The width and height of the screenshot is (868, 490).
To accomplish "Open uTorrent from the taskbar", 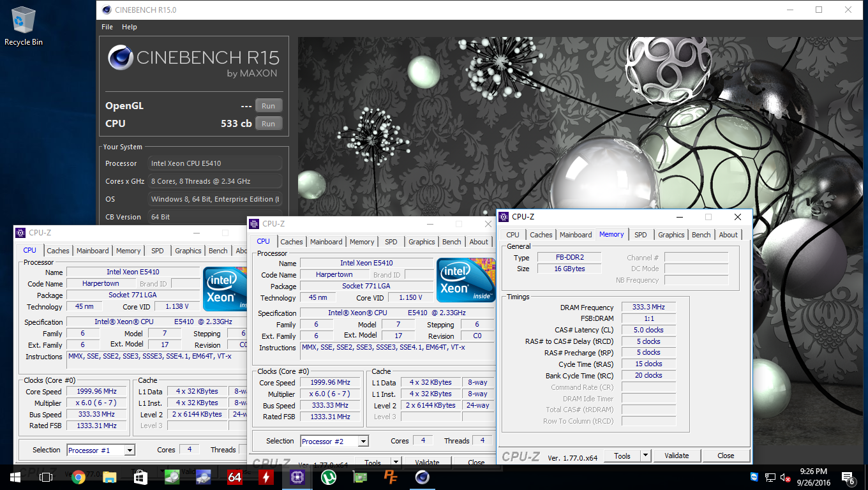I will coord(329,477).
